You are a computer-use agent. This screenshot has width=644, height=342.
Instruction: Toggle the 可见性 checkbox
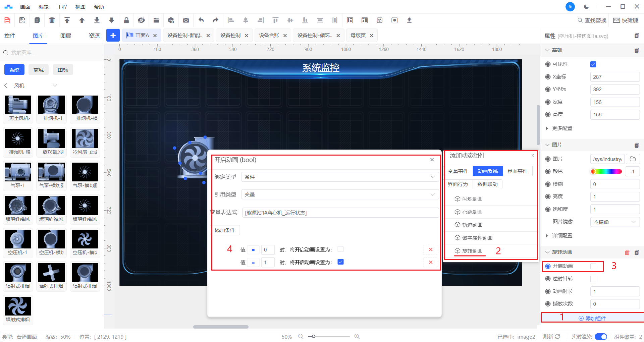593,64
